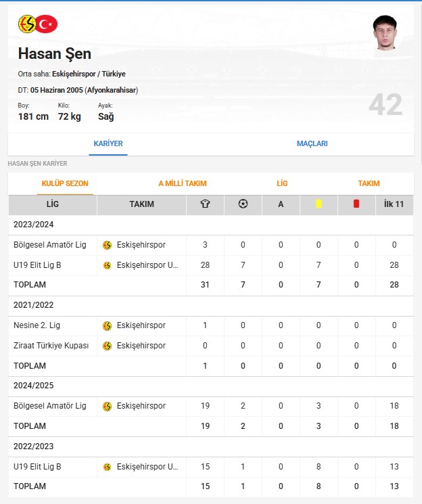
Task: Switch to the KARİYER tab
Action: (x=108, y=143)
